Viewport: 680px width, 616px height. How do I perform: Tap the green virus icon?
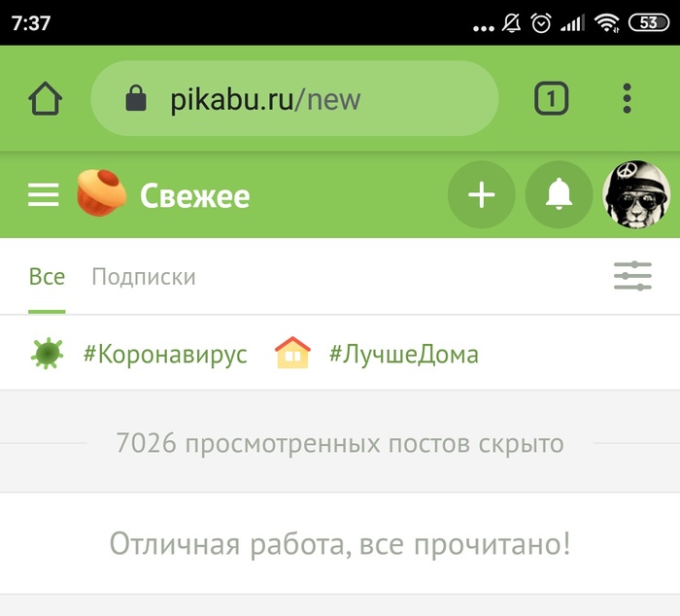pos(48,354)
